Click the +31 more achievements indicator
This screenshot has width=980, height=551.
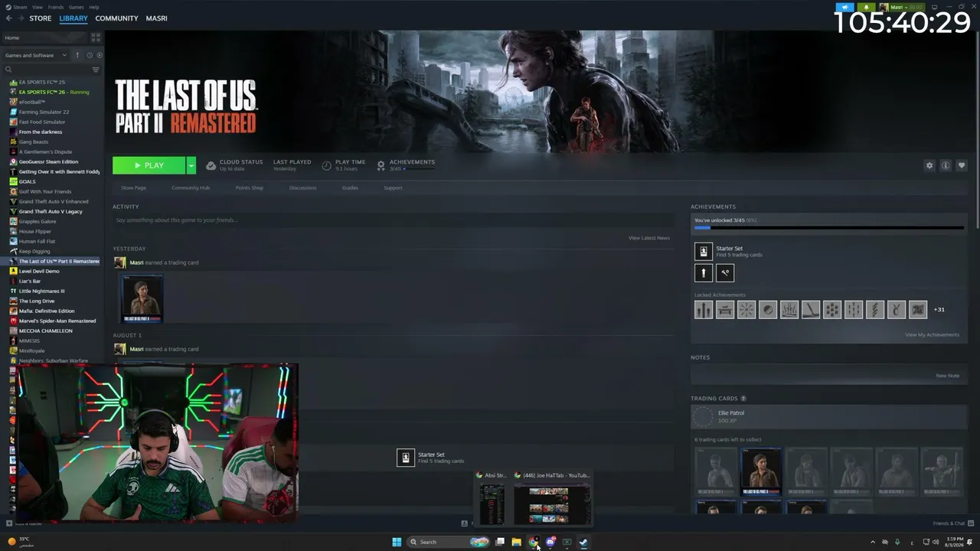pos(939,309)
